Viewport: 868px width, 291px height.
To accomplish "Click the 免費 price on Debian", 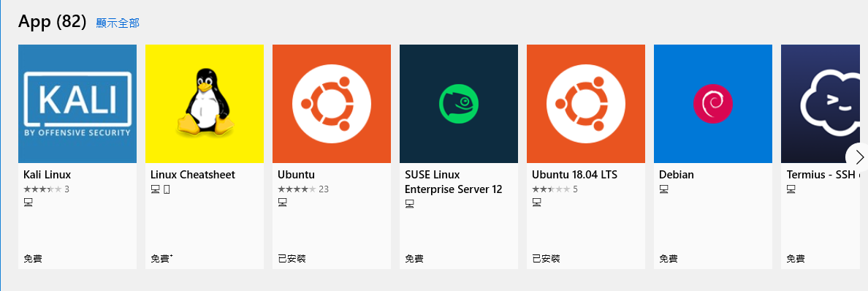I will [669, 258].
